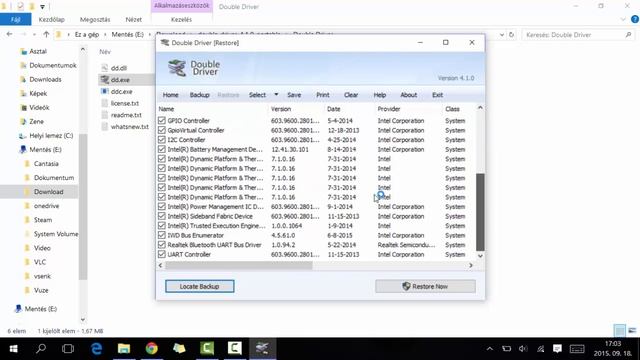Uncheck Intel(R) Sideband Fabric Device
This screenshot has height=360, width=640.
[162, 216]
